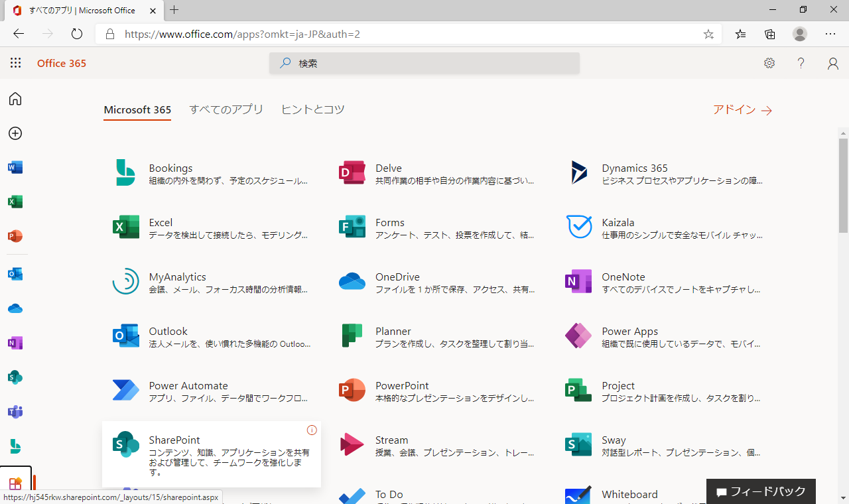Screen dimensions: 849x504
Task: Open OneNote from the left sidebar
Action: pos(15,343)
